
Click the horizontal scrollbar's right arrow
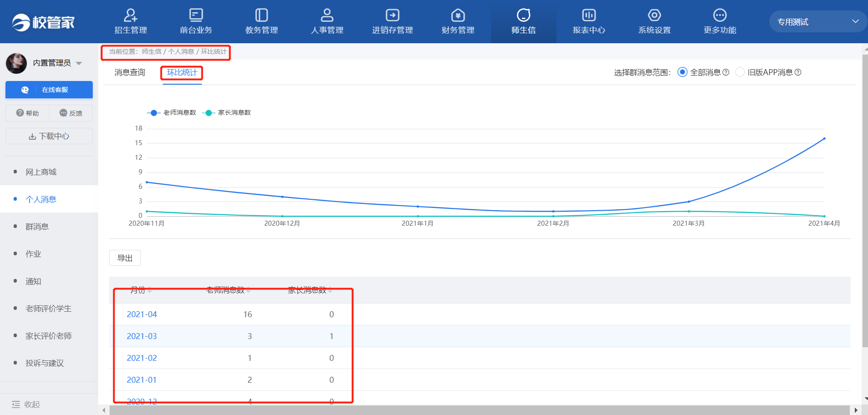[856, 410]
